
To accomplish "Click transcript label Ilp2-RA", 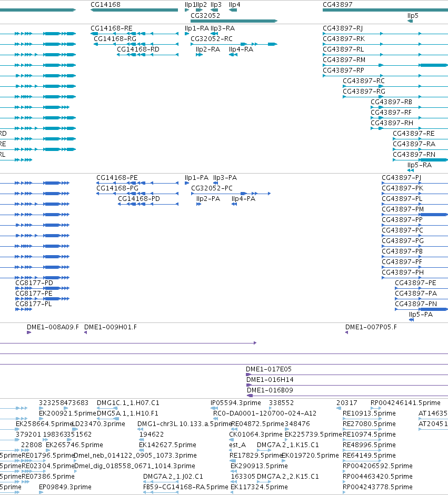I will click(x=208, y=49).
